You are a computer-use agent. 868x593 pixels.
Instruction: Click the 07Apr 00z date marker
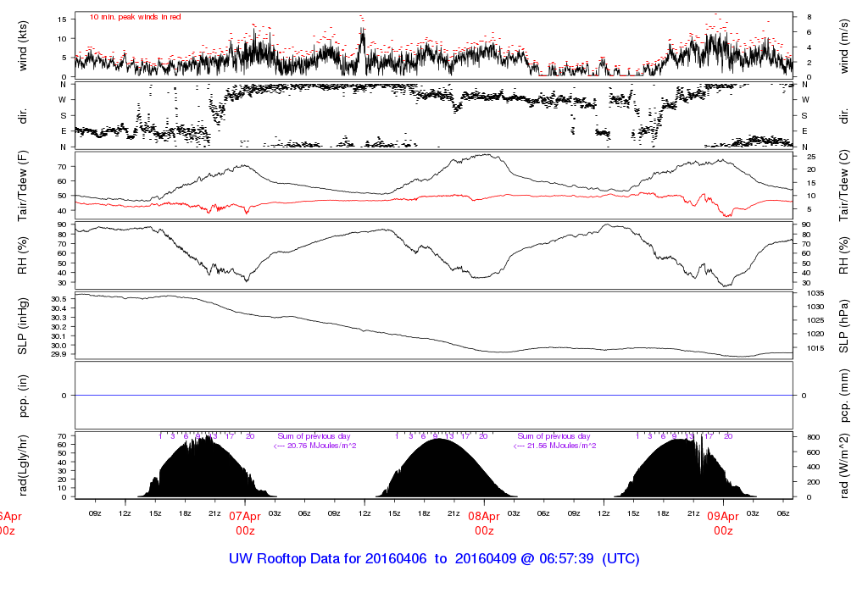click(x=245, y=523)
